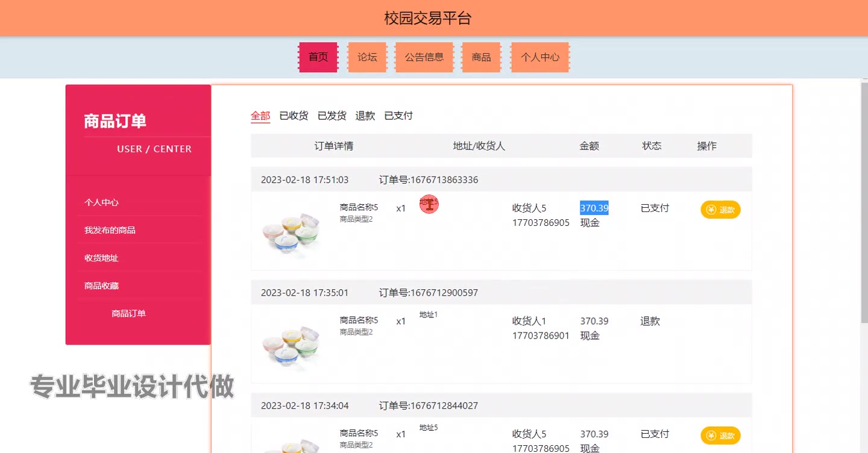Open 我发布的商品 in the sidebar
Image resolution: width=868 pixels, height=453 pixels.
tap(110, 230)
